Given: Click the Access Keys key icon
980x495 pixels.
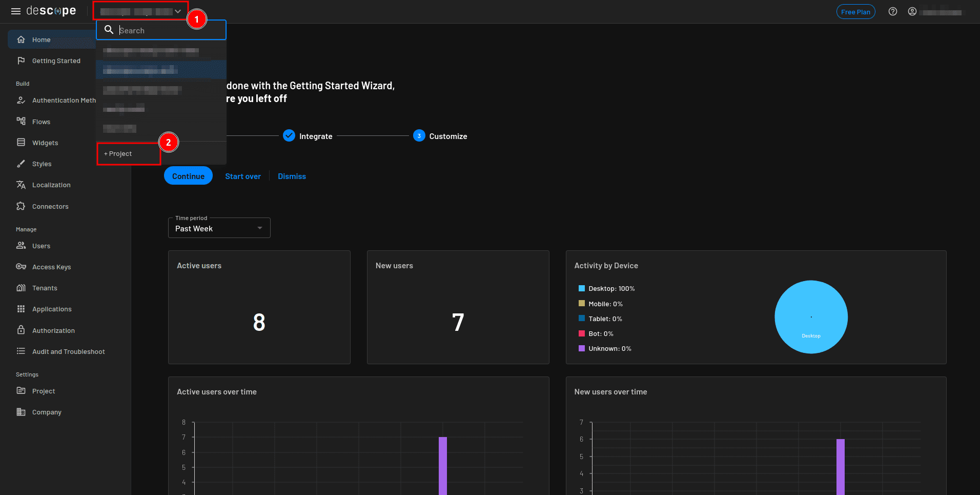Looking at the screenshot, I should click(x=21, y=267).
